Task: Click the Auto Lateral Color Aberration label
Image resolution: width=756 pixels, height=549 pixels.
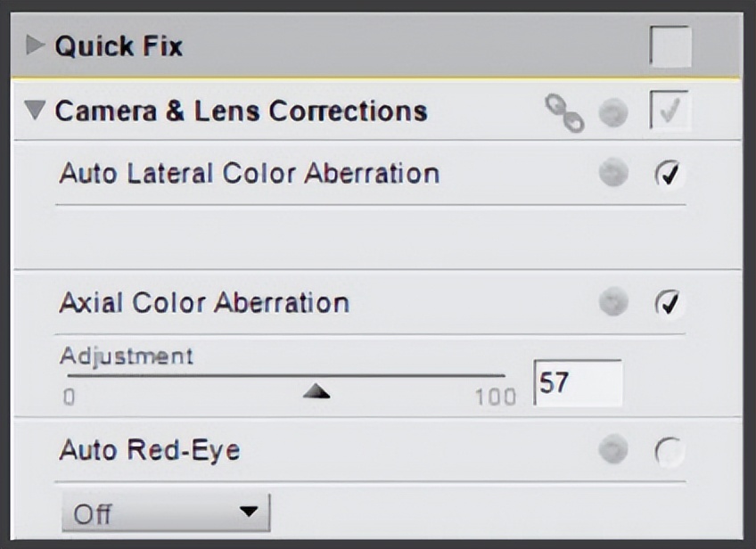Action: (x=249, y=173)
